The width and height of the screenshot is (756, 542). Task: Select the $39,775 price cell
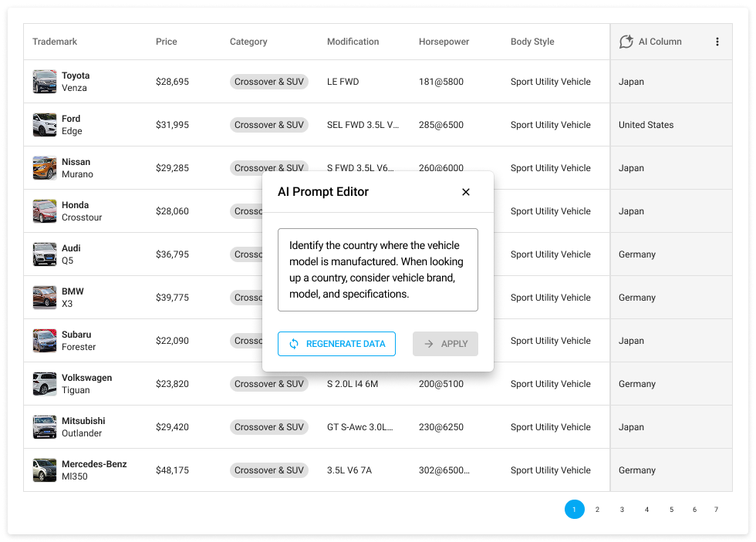pyautogui.click(x=172, y=298)
